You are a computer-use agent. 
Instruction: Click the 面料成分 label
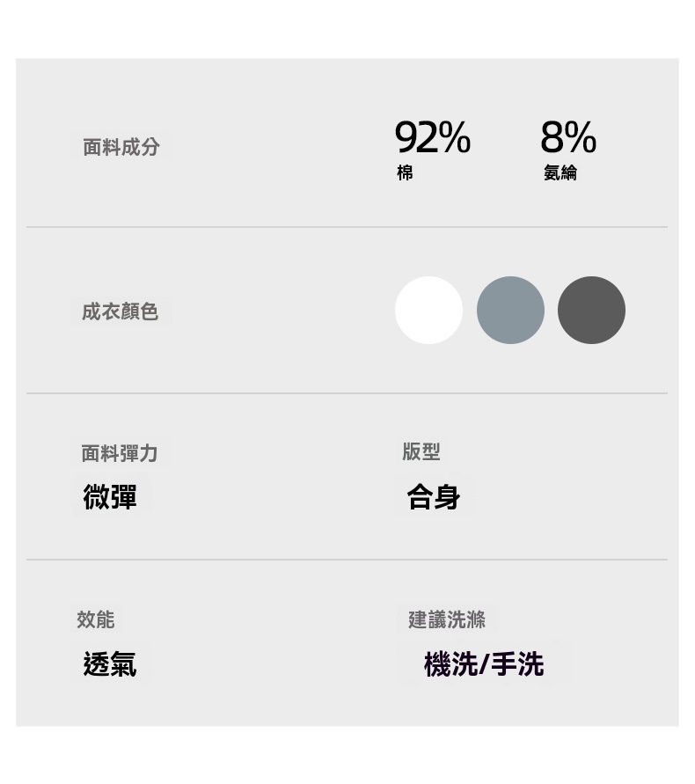click(x=121, y=147)
